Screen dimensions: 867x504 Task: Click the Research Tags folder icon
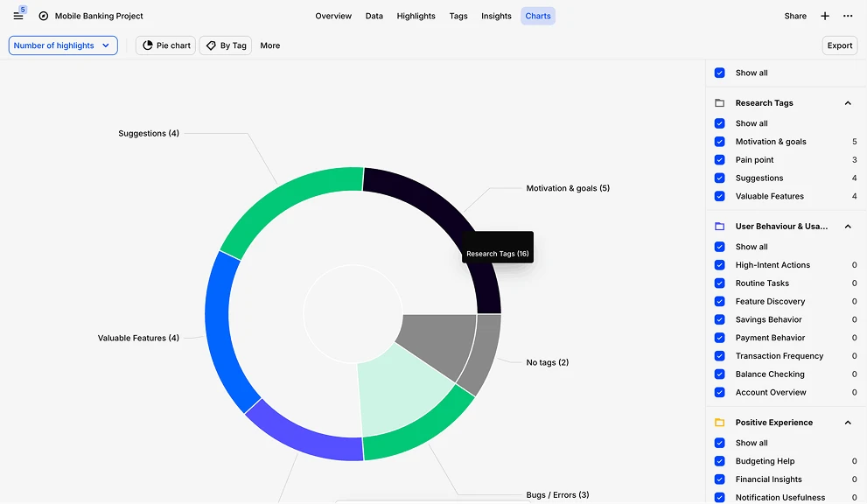719,102
